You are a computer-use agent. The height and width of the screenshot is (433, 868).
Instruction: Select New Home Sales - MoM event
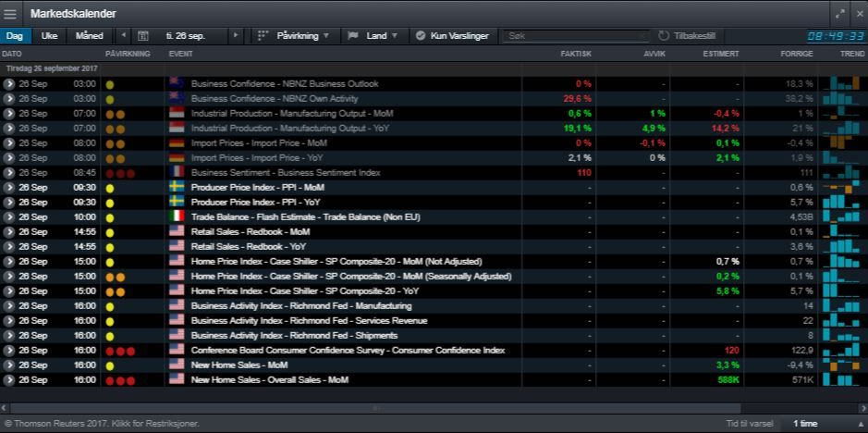point(239,365)
